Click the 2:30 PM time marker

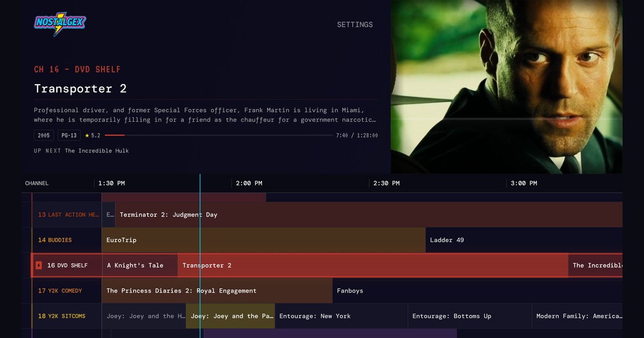click(x=387, y=183)
